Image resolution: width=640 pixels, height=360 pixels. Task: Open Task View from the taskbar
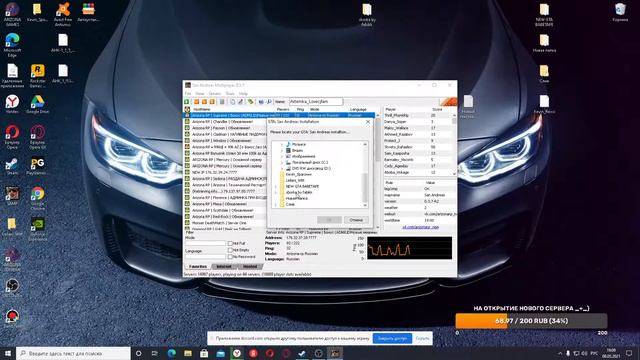(154, 353)
